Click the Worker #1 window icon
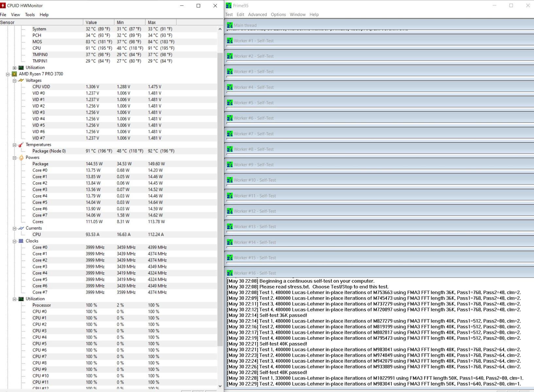This screenshot has height=392, width=534. click(x=230, y=41)
